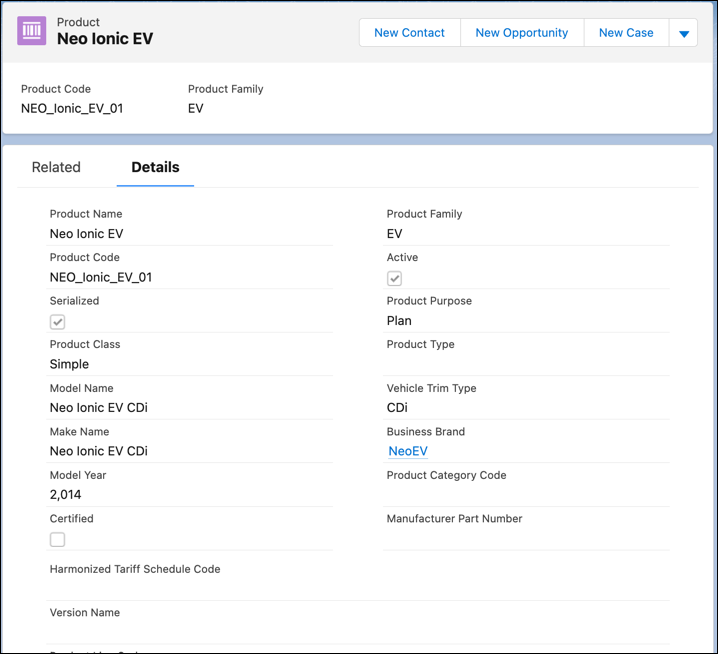Click the Neo Ionic EV page title
Image resolution: width=718 pixels, height=654 pixels.
[x=105, y=39]
